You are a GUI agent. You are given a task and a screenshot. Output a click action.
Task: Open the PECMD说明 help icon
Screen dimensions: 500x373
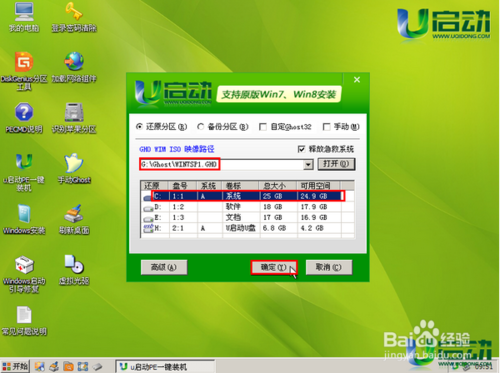point(24,118)
